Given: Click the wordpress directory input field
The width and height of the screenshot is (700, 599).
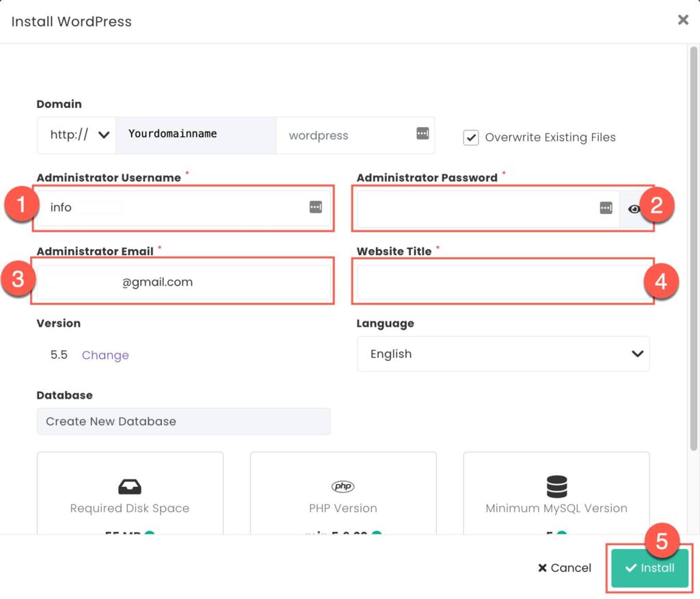Looking at the screenshot, I should click(355, 135).
